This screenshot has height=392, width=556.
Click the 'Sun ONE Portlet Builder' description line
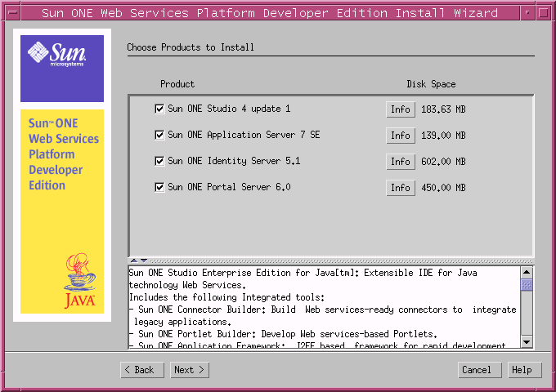[x=283, y=334]
